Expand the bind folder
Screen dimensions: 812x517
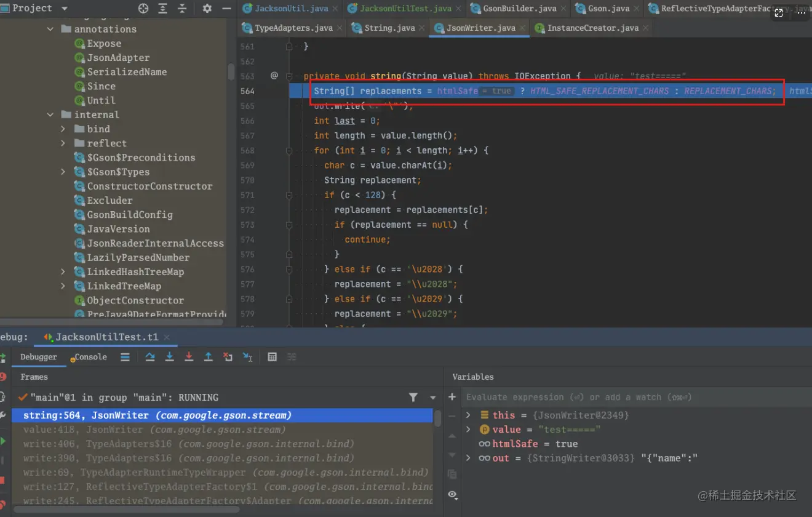[63, 129]
